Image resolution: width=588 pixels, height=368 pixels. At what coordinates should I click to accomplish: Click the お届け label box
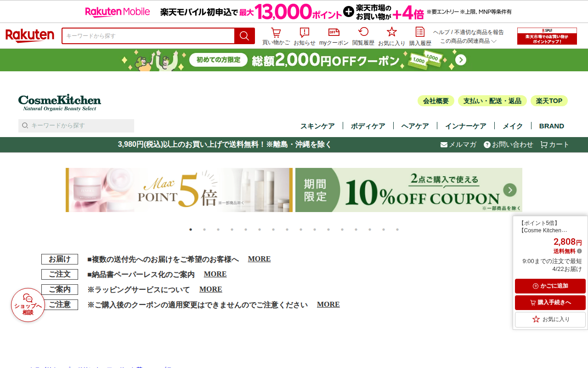(60, 259)
